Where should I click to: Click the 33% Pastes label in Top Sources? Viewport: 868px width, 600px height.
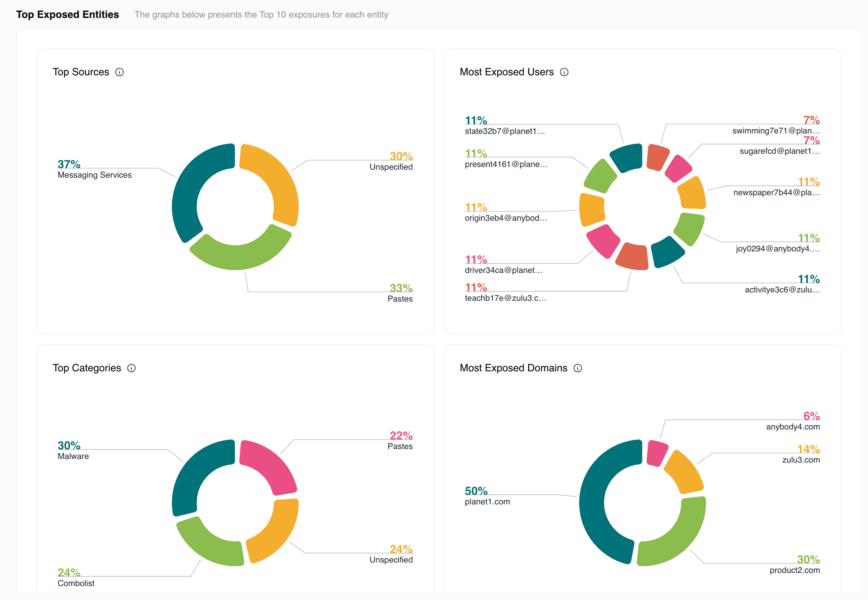[400, 293]
